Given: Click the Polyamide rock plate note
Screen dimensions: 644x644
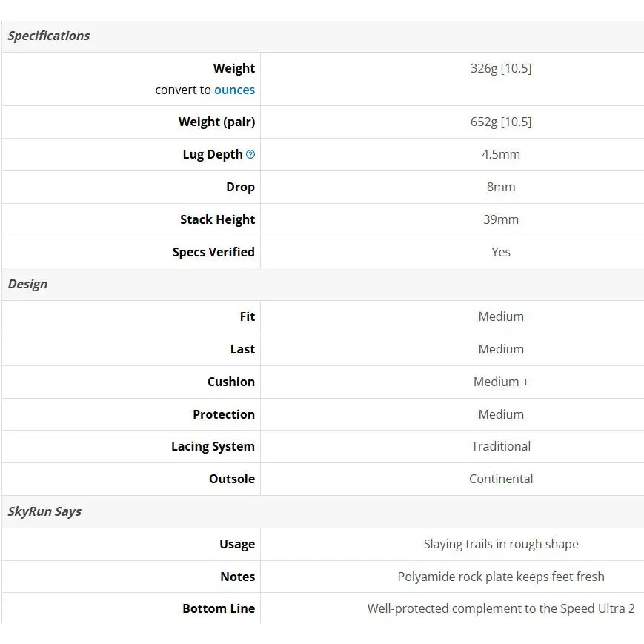Looking at the screenshot, I should (x=501, y=577).
